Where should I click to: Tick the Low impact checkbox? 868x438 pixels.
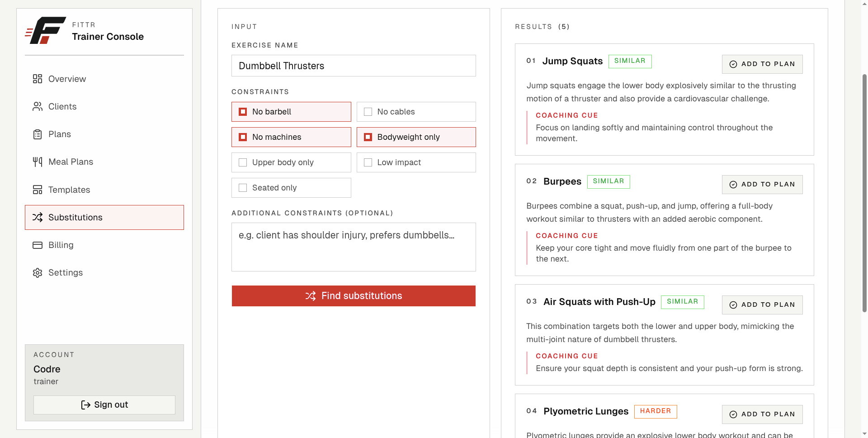416,162
